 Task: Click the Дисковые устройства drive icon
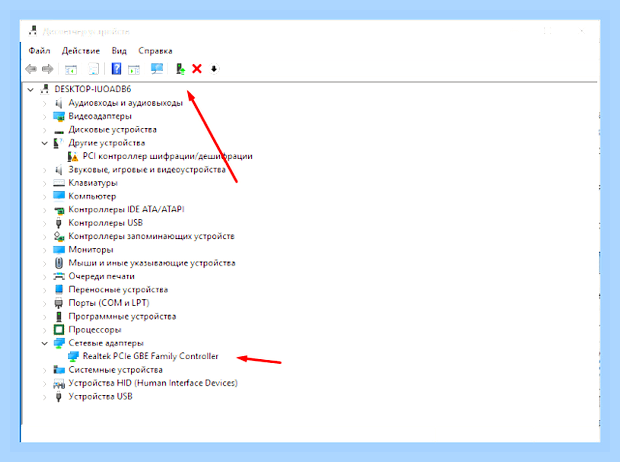pos(59,131)
